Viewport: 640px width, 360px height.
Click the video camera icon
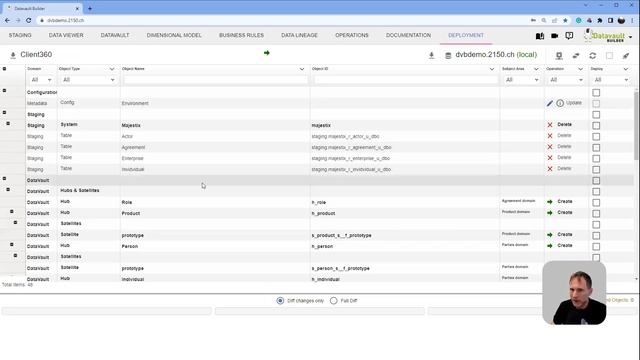pos(554,36)
